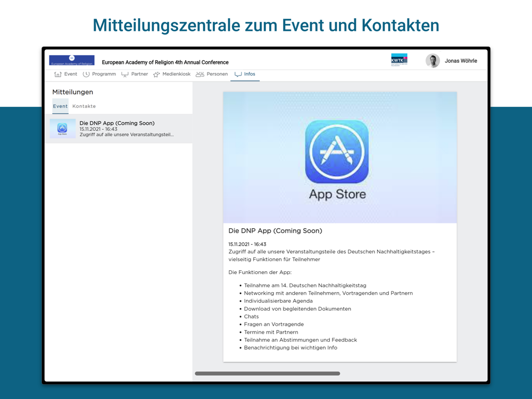Viewport: 532px width, 399px height.
Task: Click the Medienkiosk star icon
Action: tap(156, 74)
